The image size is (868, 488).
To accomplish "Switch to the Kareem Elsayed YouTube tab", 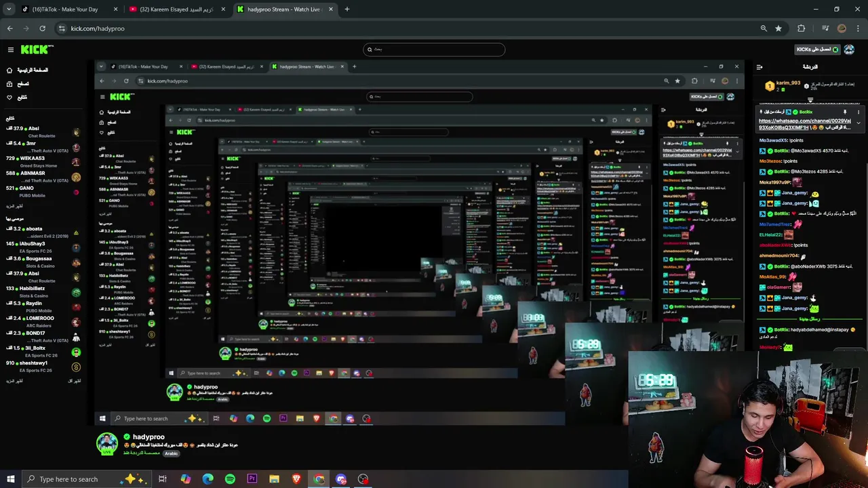I will [x=178, y=9].
